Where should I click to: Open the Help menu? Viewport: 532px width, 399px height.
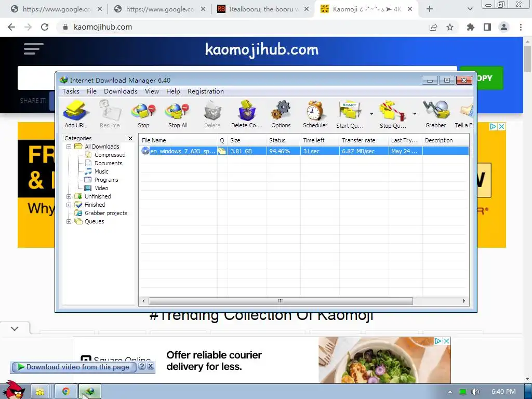(173, 91)
